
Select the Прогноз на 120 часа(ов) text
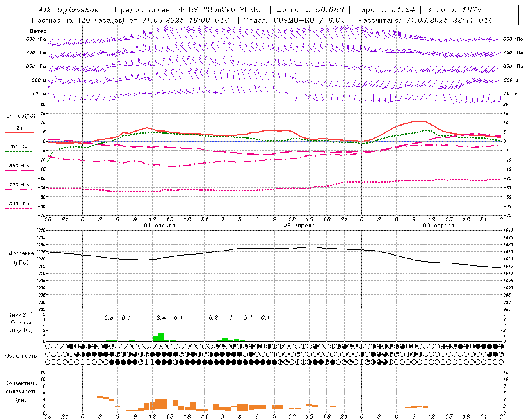tap(79, 20)
